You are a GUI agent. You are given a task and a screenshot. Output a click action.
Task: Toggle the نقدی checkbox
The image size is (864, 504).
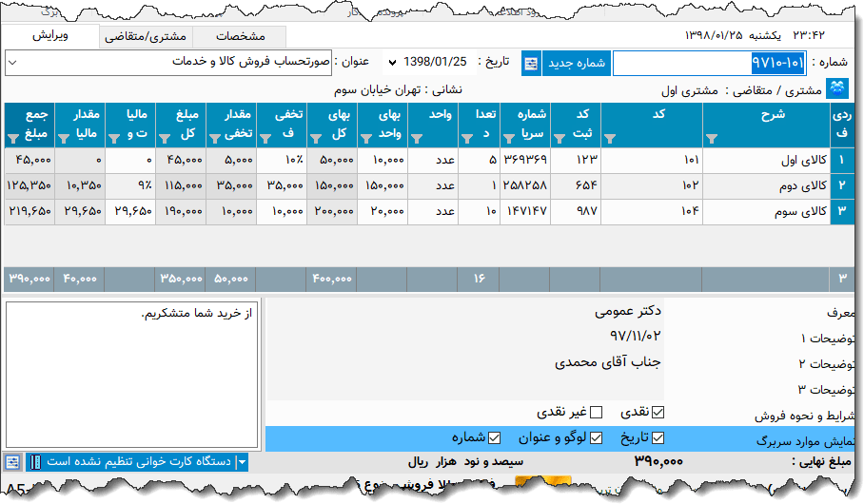point(658,412)
